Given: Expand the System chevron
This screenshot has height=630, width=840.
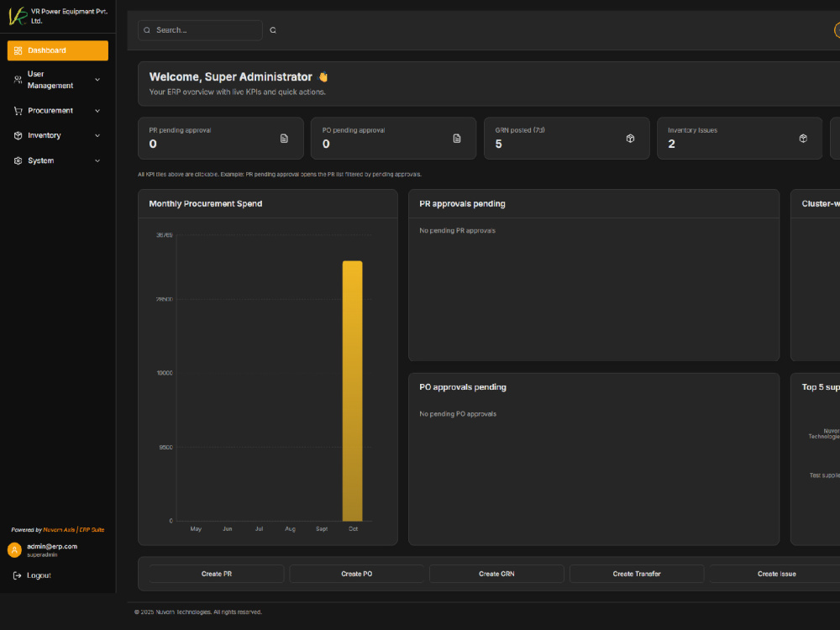Looking at the screenshot, I should pos(97,160).
